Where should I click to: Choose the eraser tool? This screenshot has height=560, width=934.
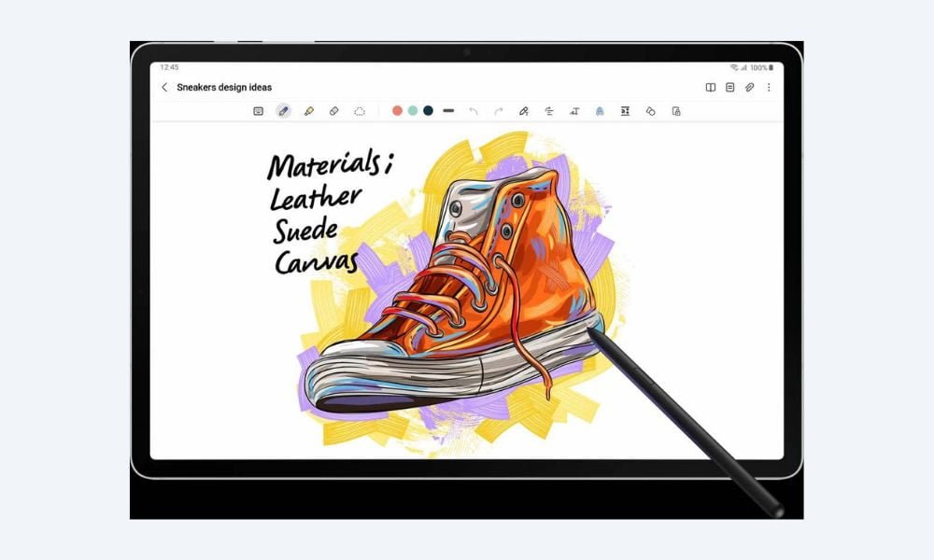point(333,111)
